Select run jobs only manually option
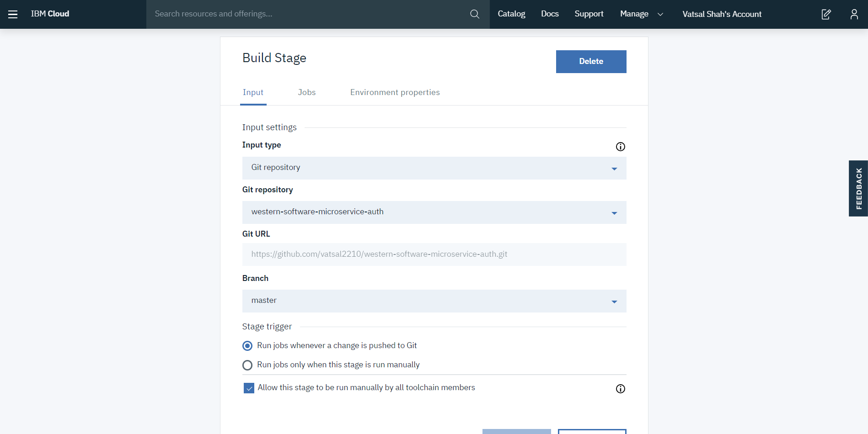This screenshot has width=868, height=434. click(x=247, y=365)
